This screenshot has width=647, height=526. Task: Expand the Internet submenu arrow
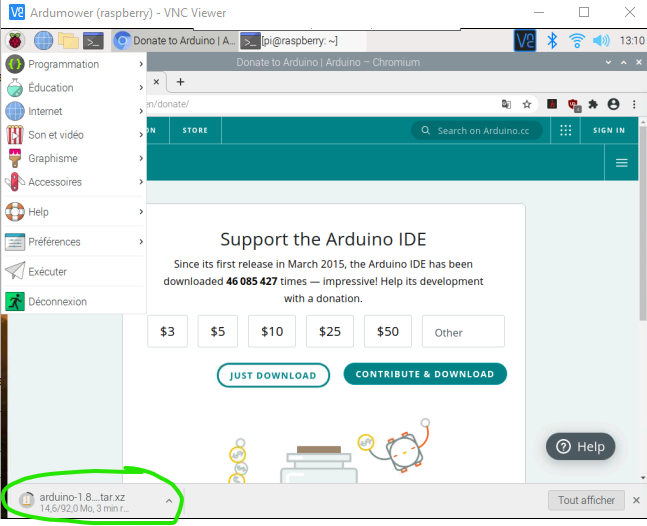pyautogui.click(x=141, y=111)
